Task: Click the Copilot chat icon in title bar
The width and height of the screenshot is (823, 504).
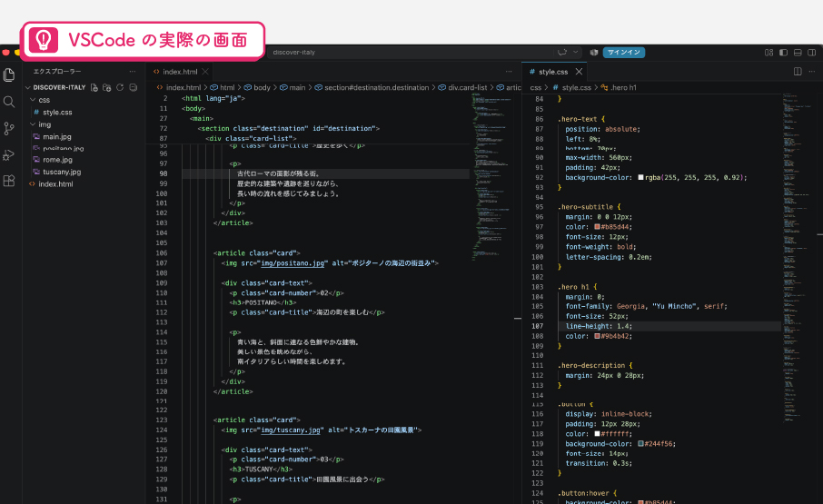Action: click(562, 53)
